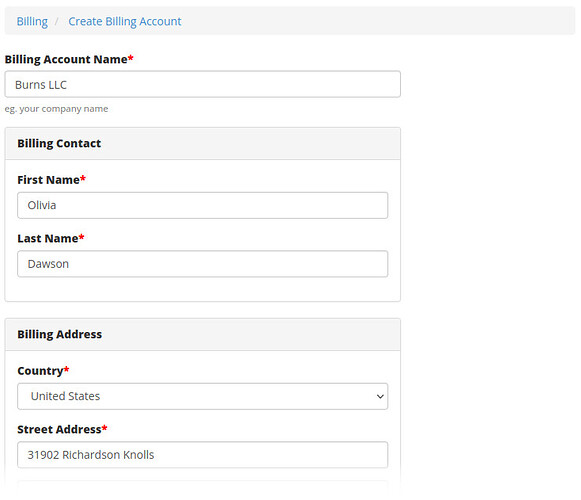Focus the Billing Account Name field
581x500 pixels.
203,85
